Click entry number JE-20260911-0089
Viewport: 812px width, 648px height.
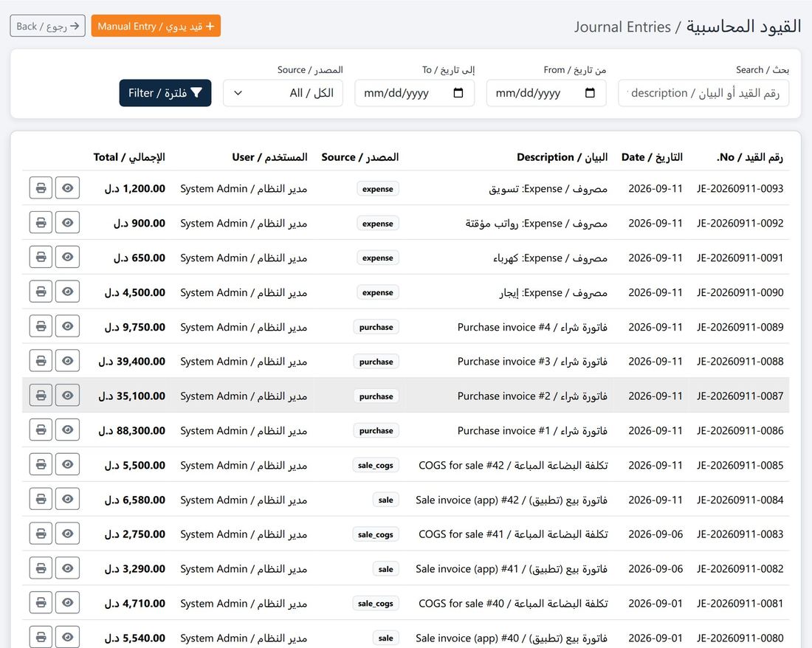[740, 327]
